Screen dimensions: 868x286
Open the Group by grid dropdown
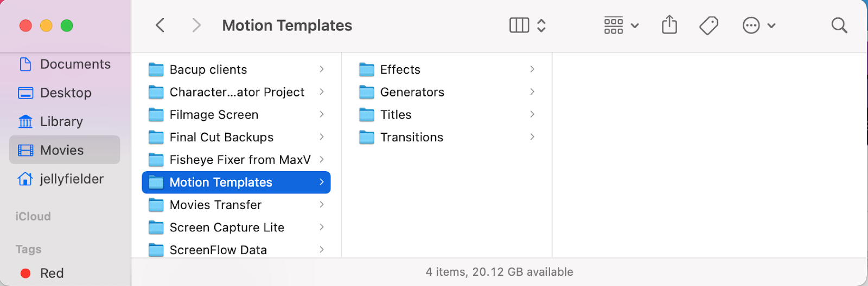[621, 25]
